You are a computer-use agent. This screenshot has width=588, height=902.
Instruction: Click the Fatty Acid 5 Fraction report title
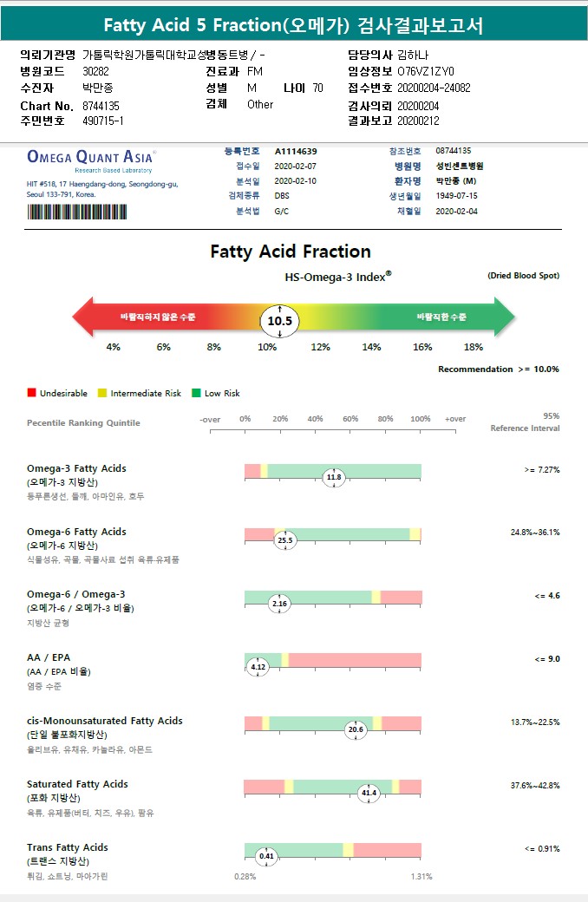pos(293,25)
